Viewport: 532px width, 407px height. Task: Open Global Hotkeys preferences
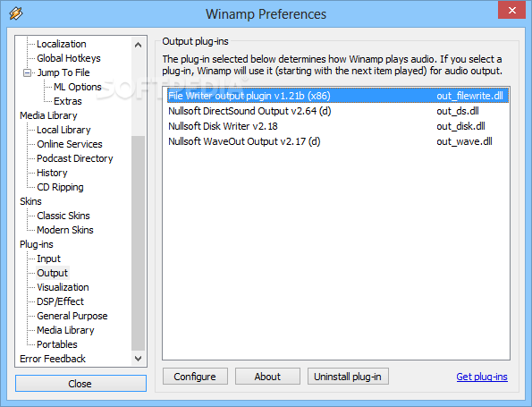coord(69,58)
